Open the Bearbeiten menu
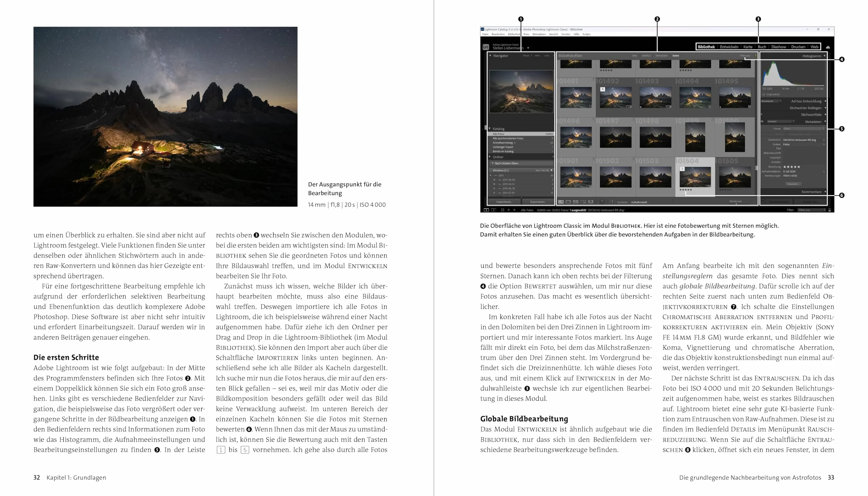The height and width of the screenshot is (496, 868). pos(498,34)
